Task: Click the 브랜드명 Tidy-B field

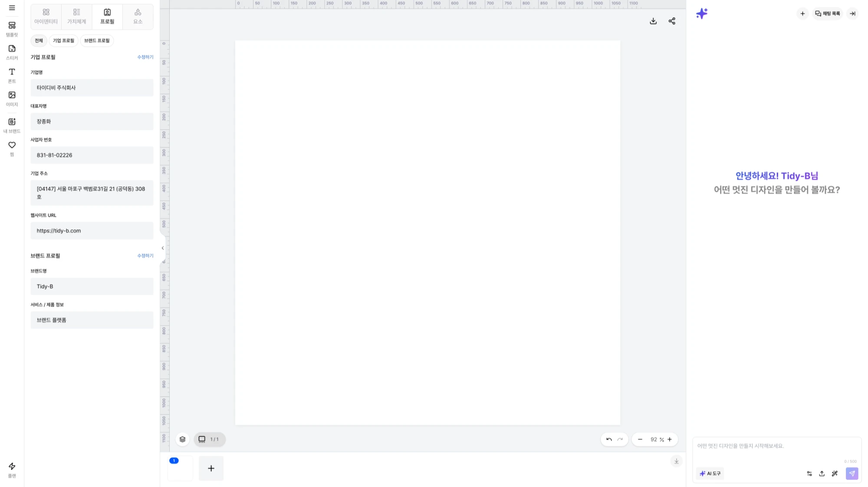Action: (x=92, y=287)
